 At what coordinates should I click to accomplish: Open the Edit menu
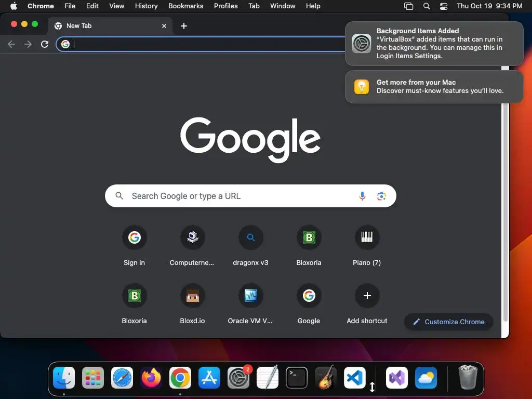coord(92,6)
